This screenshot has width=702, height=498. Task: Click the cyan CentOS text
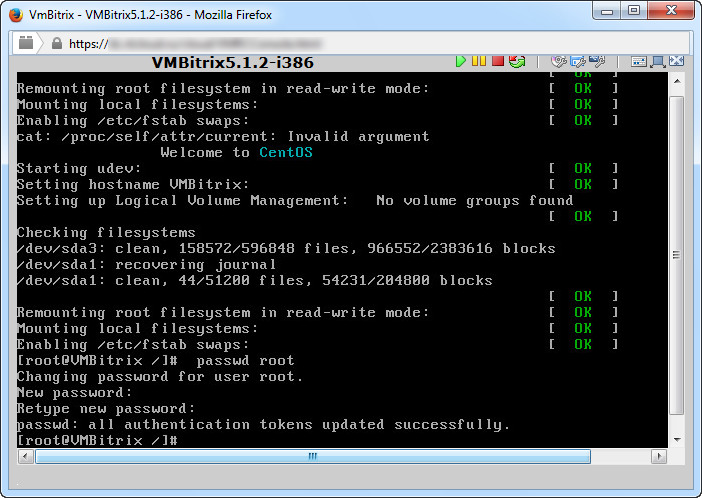286,152
